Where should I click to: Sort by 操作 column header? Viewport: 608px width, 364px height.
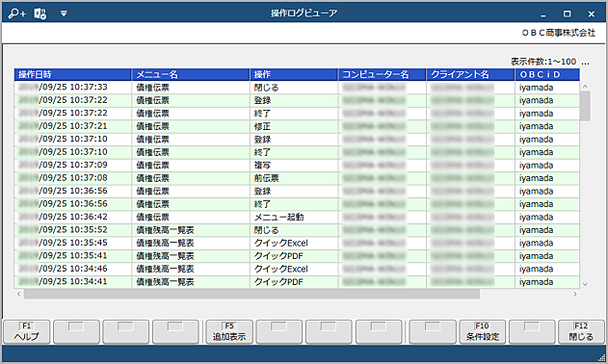point(294,74)
